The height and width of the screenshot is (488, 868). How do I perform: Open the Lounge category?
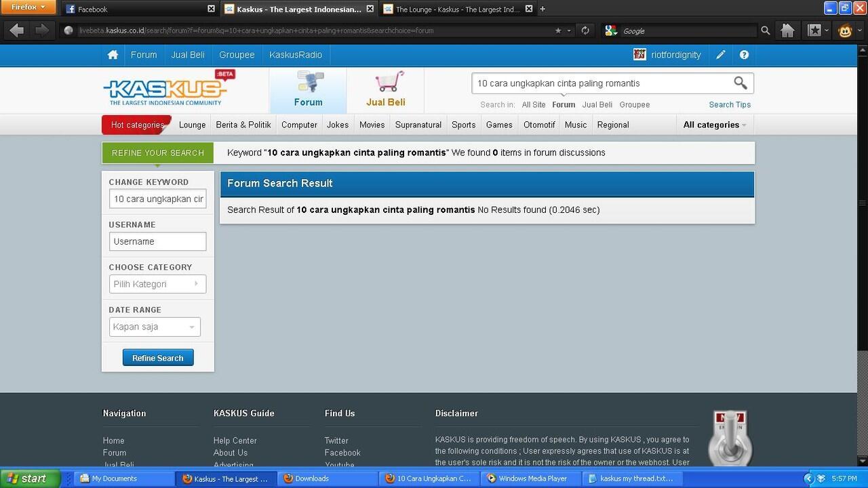coord(193,125)
